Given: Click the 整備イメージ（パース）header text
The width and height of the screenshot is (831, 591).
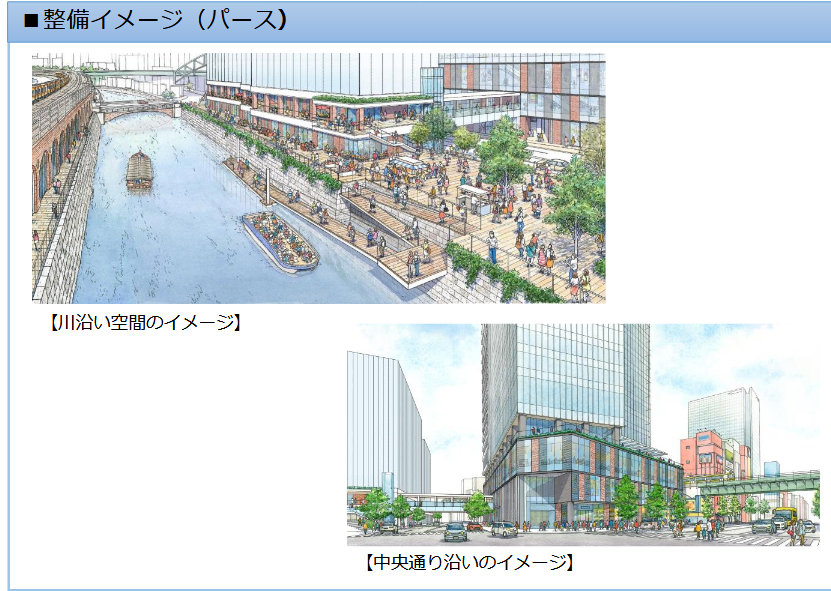Looking at the screenshot, I should click(155, 21).
